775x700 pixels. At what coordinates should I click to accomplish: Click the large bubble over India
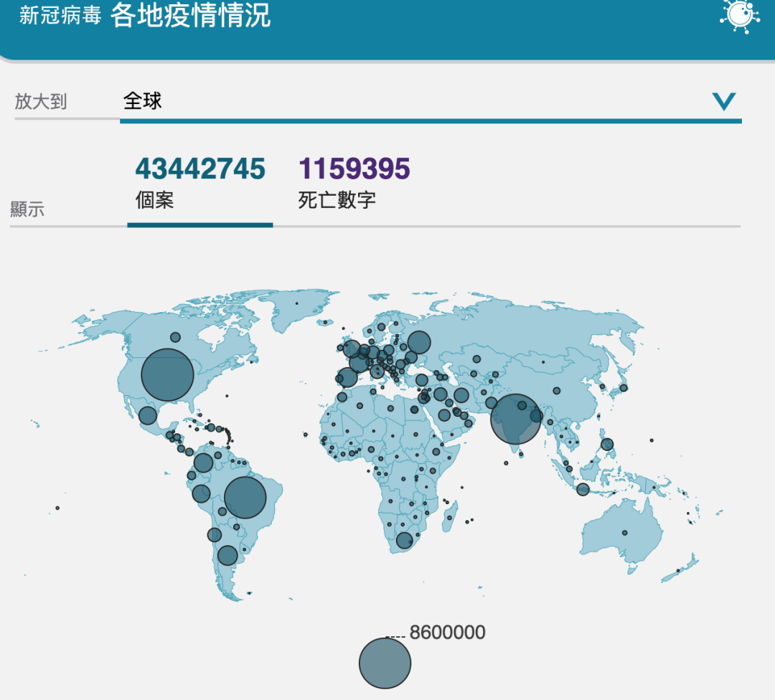click(x=515, y=420)
